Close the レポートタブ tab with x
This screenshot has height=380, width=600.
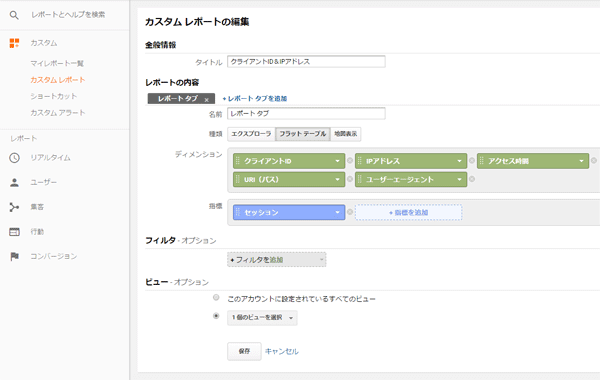click(x=207, y=100)
